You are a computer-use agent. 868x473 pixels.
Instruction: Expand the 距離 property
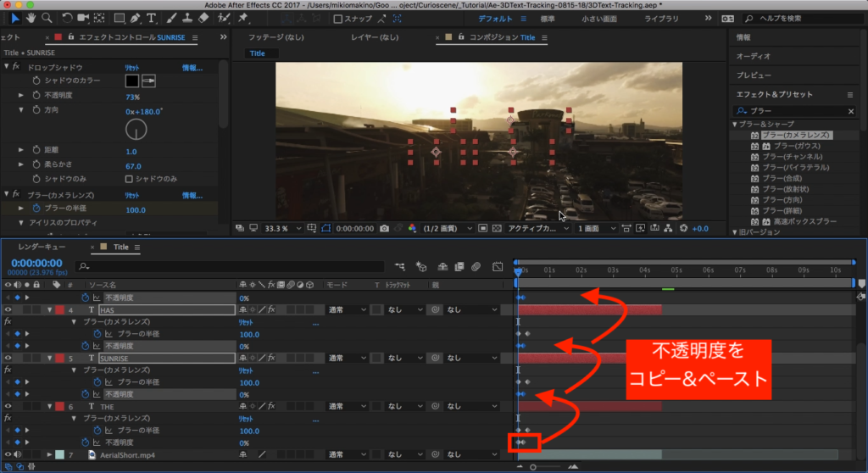click(21, 150)
